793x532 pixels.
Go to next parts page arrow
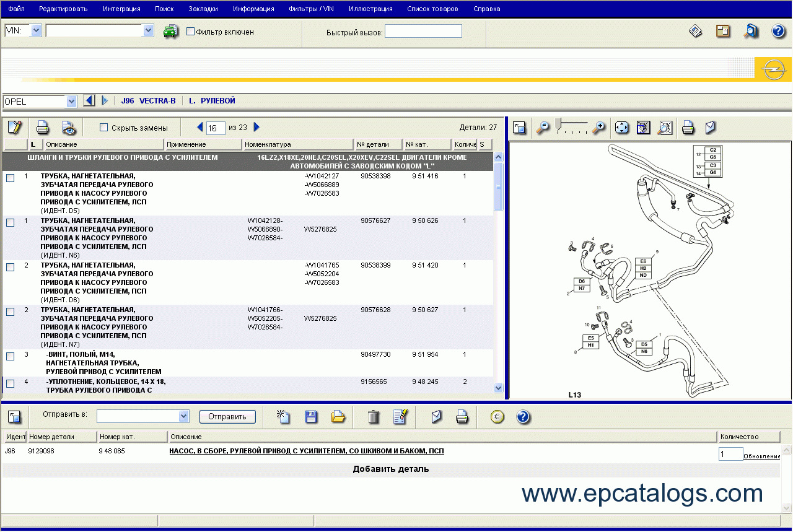256,128
